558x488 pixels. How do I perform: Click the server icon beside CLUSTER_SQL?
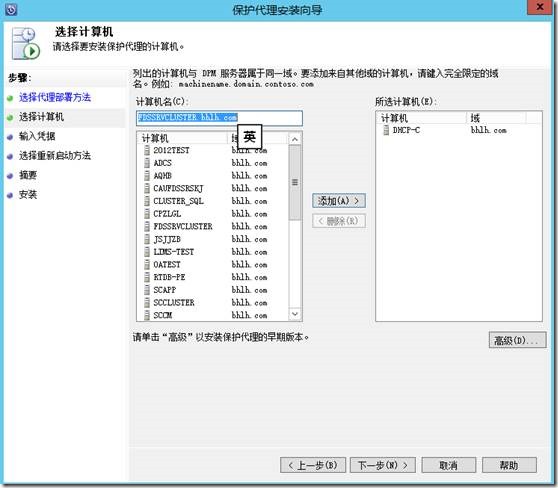coord(147,201)
